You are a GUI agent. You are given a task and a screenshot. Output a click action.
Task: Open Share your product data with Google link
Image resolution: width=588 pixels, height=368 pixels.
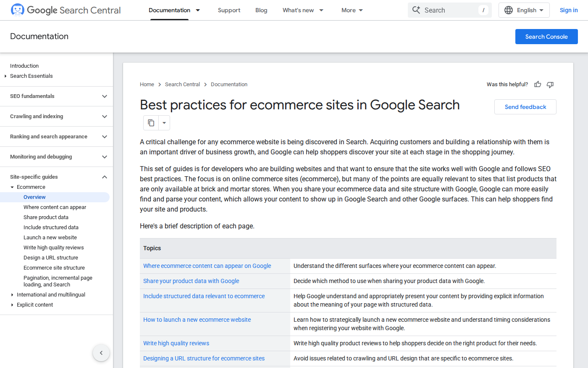(x=191, y=281)
